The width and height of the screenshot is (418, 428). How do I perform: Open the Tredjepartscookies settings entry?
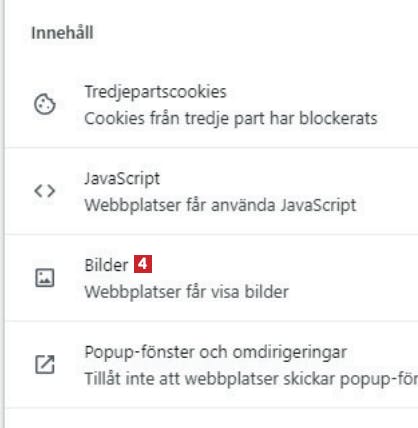point(211,104)
